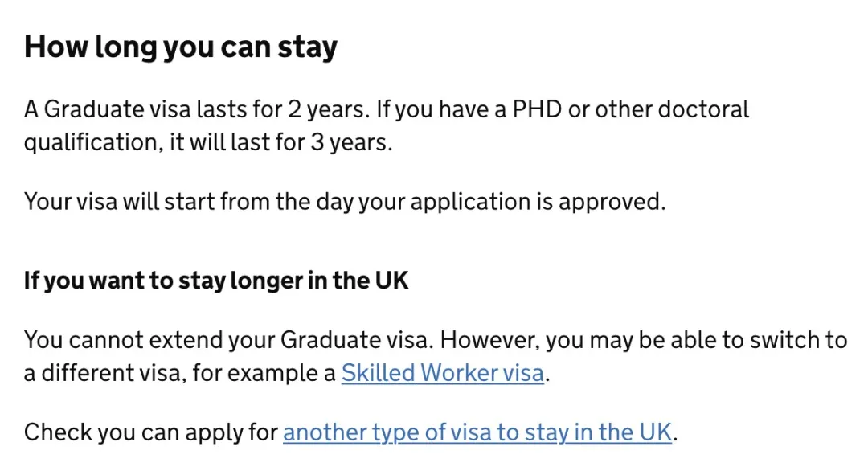Click the 'How long you can stay' heading
The width and height of the screenshot is (868, 463).
coord(181,47)
